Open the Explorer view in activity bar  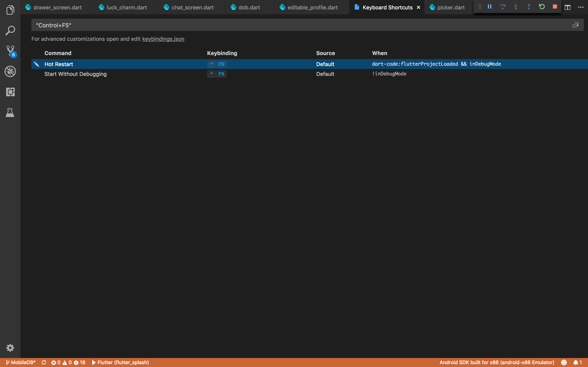[x=10, y=10]
